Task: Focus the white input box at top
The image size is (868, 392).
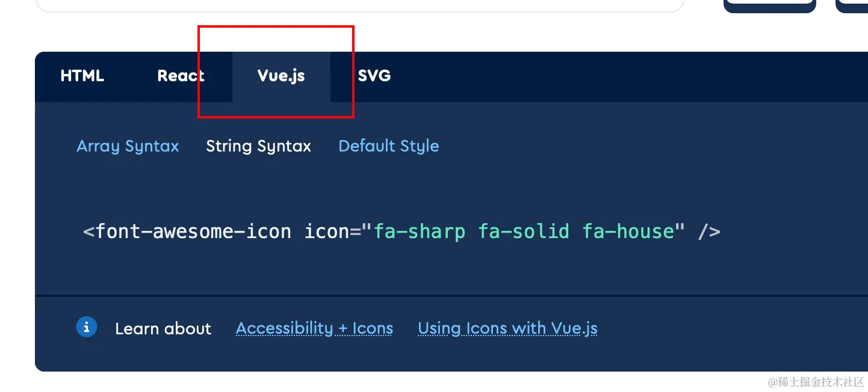Action: (360, 5)
